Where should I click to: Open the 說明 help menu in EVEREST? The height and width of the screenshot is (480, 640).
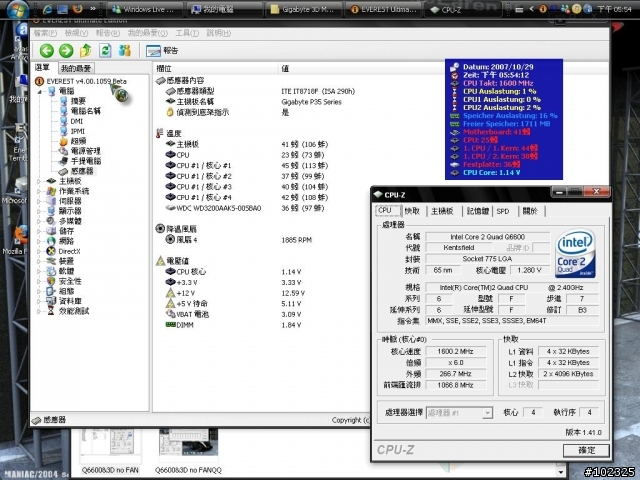[219, 33]
